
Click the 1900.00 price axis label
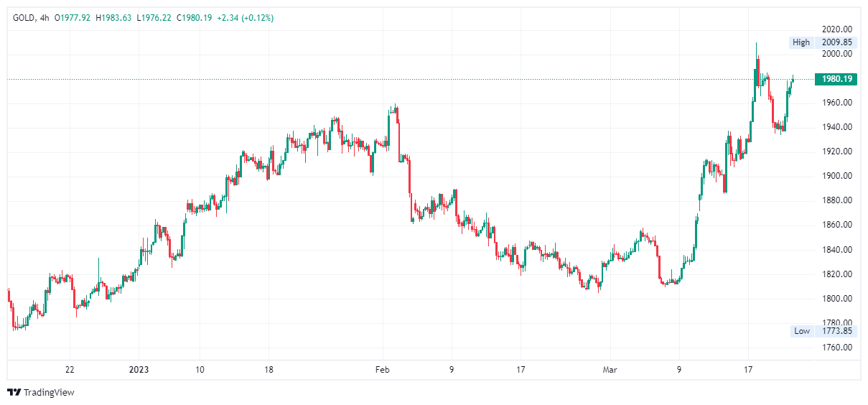(x=837, y=176)
